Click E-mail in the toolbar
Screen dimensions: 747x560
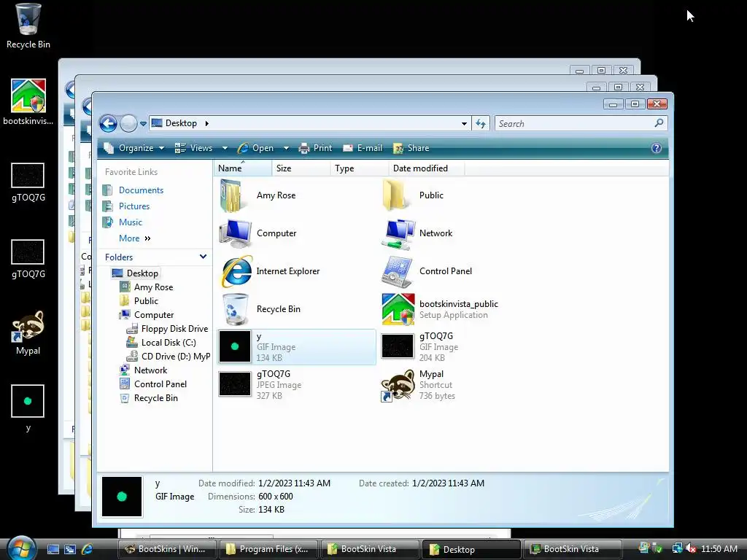[363, 148]
